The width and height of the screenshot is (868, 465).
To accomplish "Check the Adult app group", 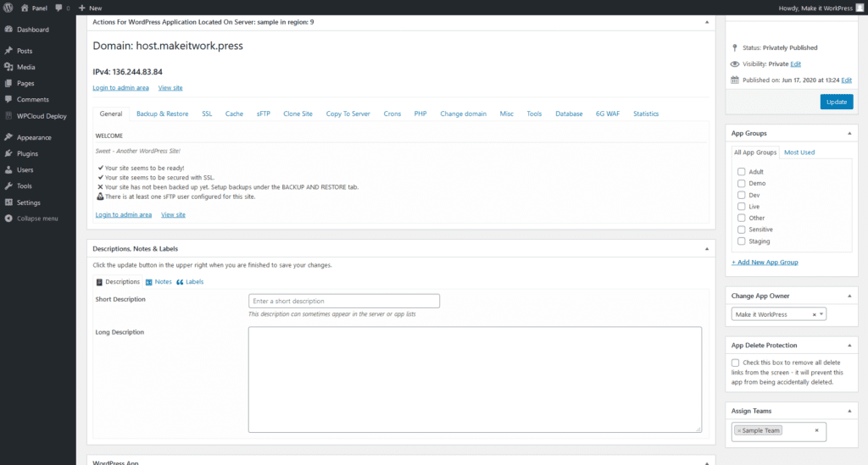I will pyautogui.click(x=741, y=172).
